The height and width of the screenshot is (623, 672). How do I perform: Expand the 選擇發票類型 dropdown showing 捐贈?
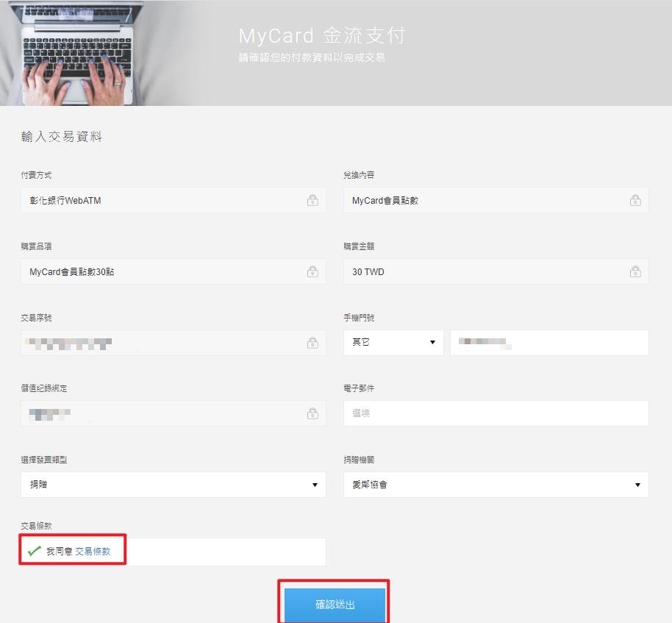[173, 485]
